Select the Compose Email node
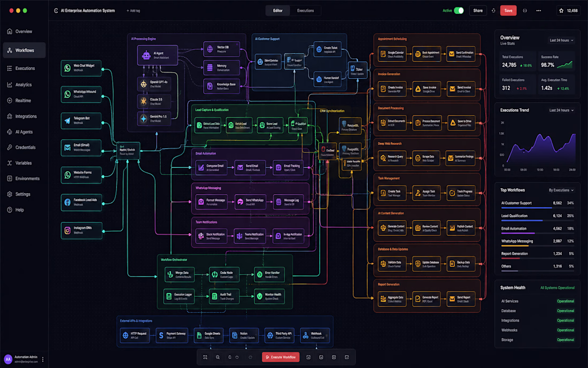 pyautogui.click(x=211, y=167)
